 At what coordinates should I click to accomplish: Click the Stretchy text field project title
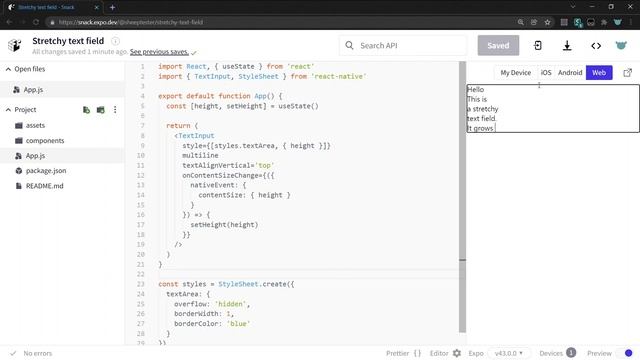68,41
